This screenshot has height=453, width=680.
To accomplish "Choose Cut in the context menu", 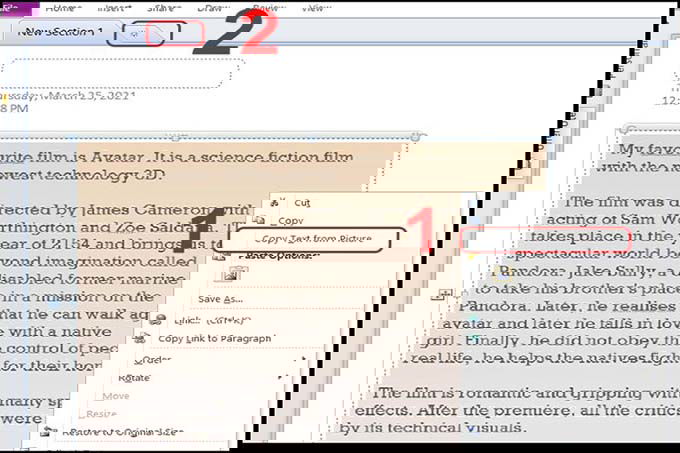I will [302, 203].
